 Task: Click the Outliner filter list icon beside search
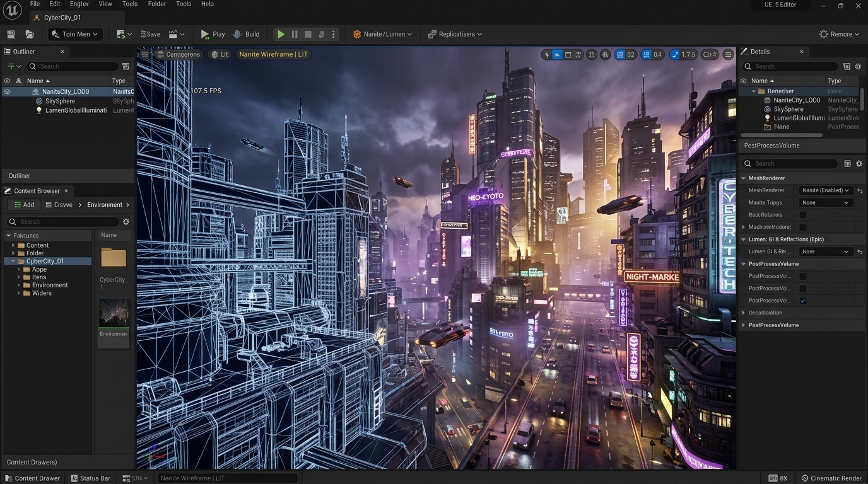click(126, 66)
